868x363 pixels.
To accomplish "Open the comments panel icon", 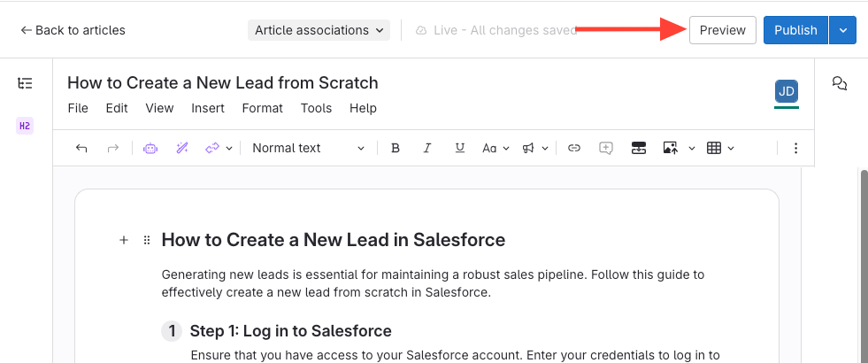I will pyautogui.click(x=840, y=83).
